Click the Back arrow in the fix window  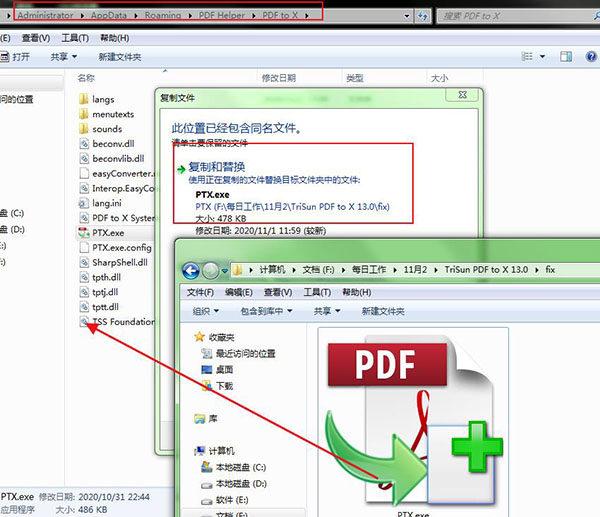pos(189,270)
